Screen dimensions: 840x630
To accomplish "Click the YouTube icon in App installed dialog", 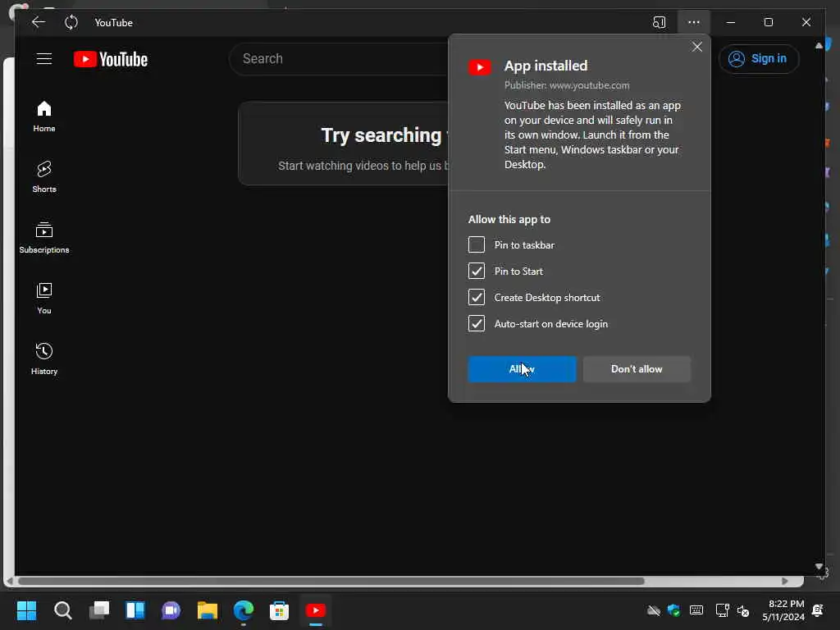I will click(x=479, y=67).
